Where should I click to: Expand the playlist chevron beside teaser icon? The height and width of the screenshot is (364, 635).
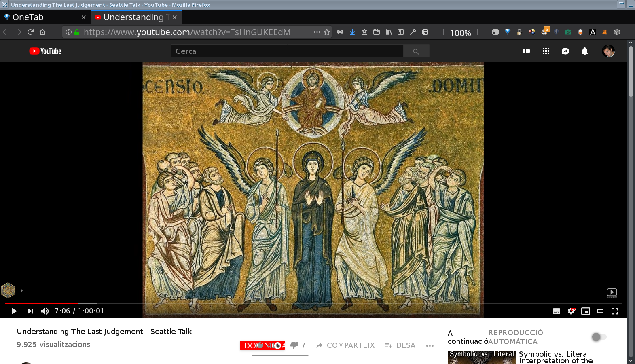pos(21,290)
